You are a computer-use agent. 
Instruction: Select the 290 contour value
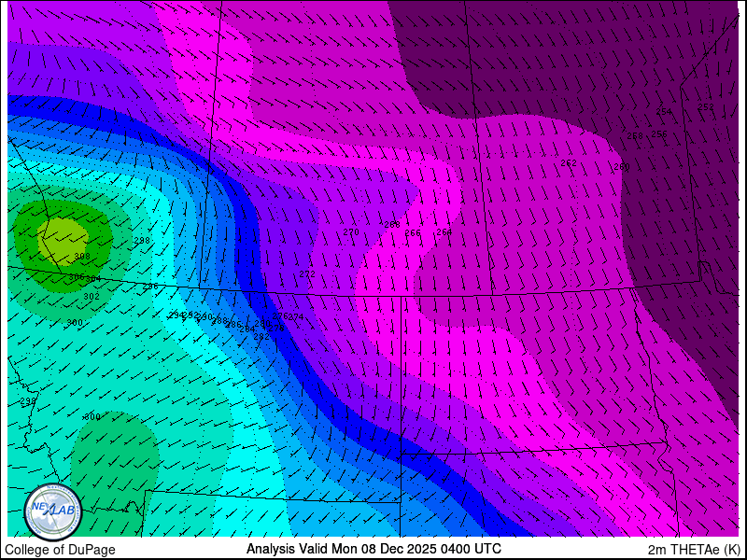pyautogui.click(x=204, y=317)
